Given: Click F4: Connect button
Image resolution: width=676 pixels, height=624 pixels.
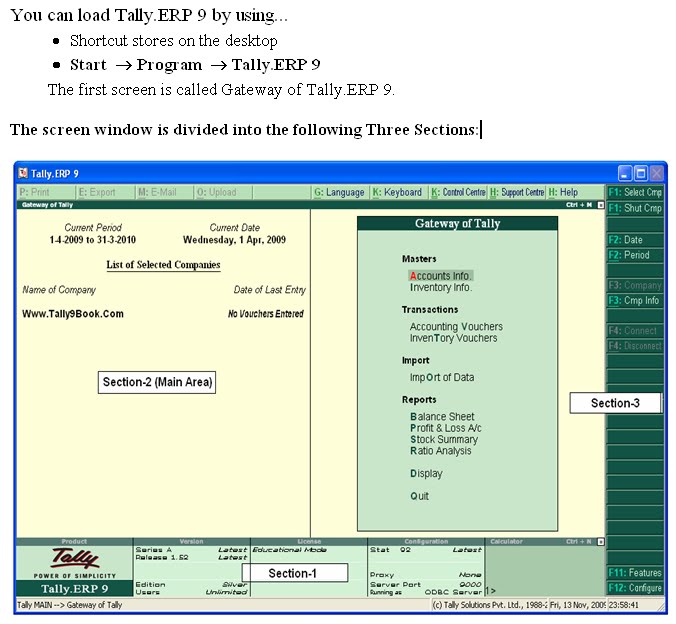Looking at the screenshot, I should click(635, 331).
